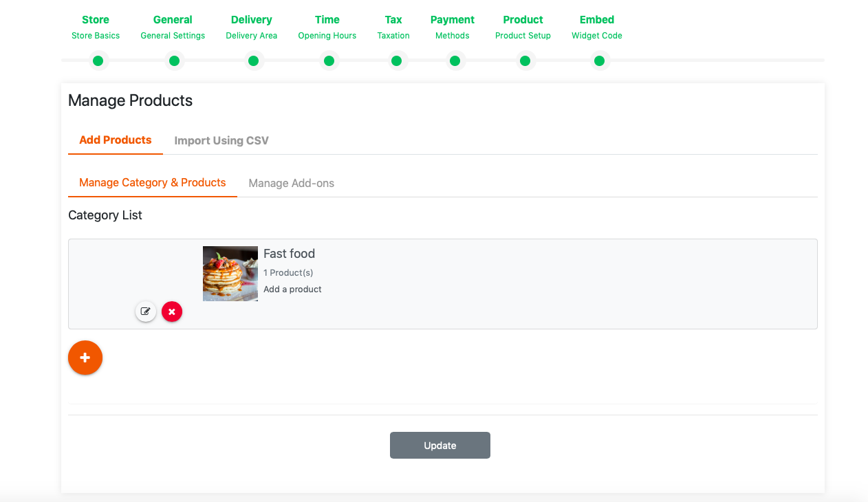Click the Add a product link

[292, 289]
